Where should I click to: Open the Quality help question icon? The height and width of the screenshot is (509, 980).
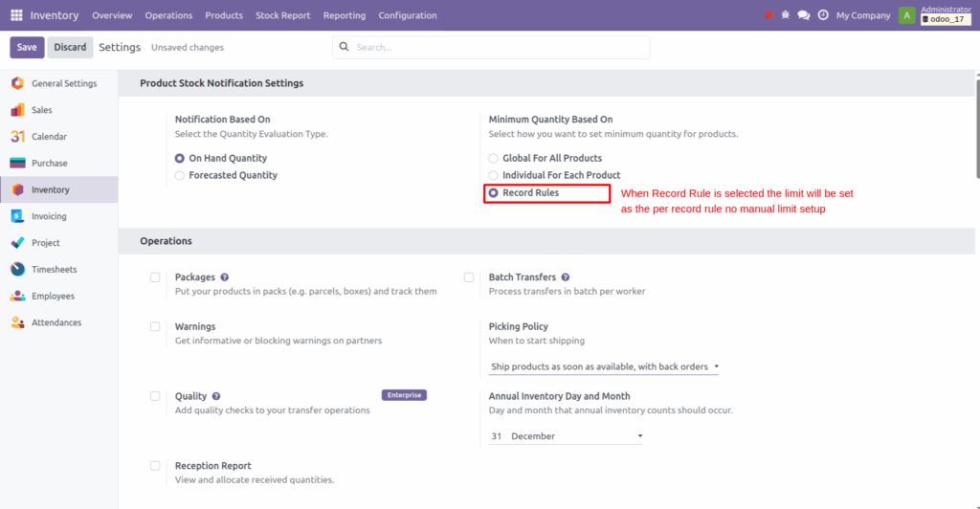tap(216, 397)
